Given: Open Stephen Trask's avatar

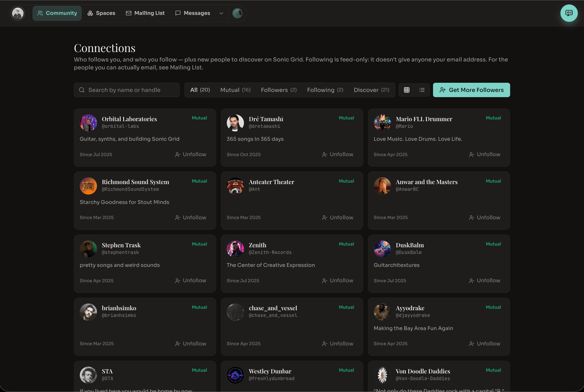Looking at the screenshot, I should pos(88,249).
